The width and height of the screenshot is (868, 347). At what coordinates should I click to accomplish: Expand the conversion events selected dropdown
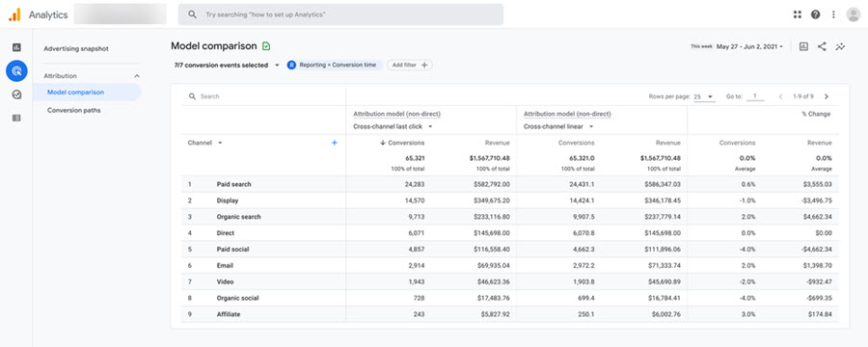coord(227,65)
